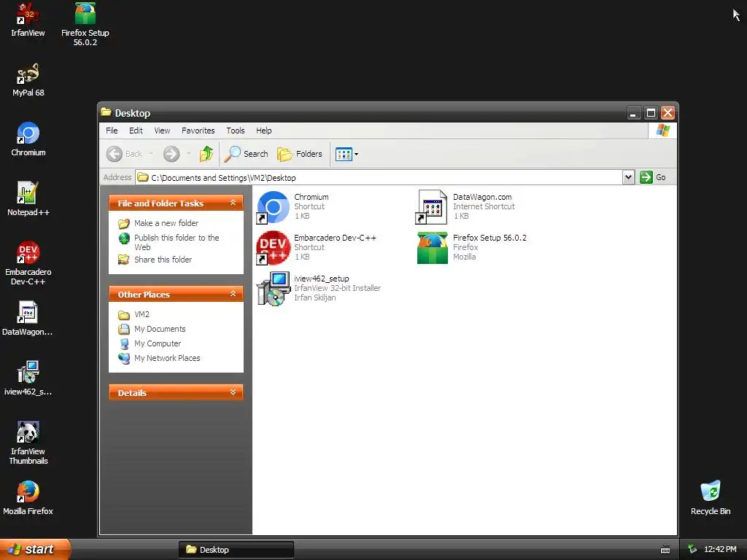Screen dimensions: 747x560
Task: Open the Help menu
Action: tap(263, 131)
